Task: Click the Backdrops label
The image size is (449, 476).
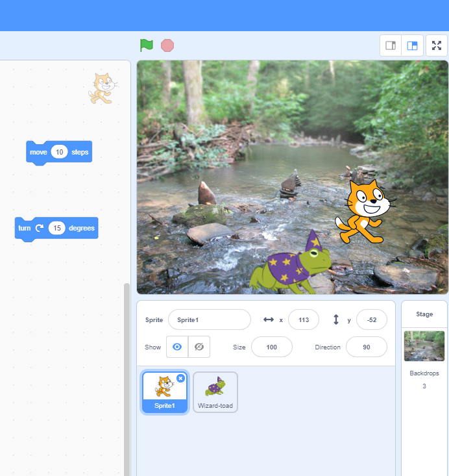Action: tap(424, 373)
